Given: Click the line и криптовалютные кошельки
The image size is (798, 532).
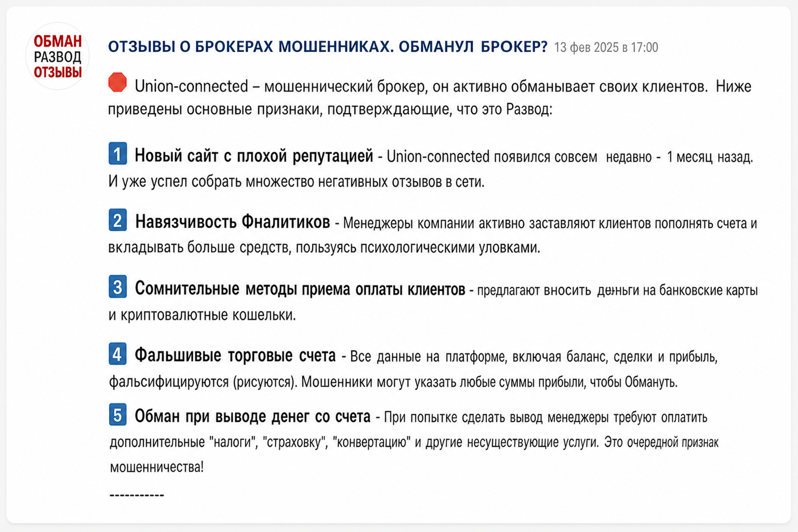Looking at the screenshot, I should click(202, 315).
